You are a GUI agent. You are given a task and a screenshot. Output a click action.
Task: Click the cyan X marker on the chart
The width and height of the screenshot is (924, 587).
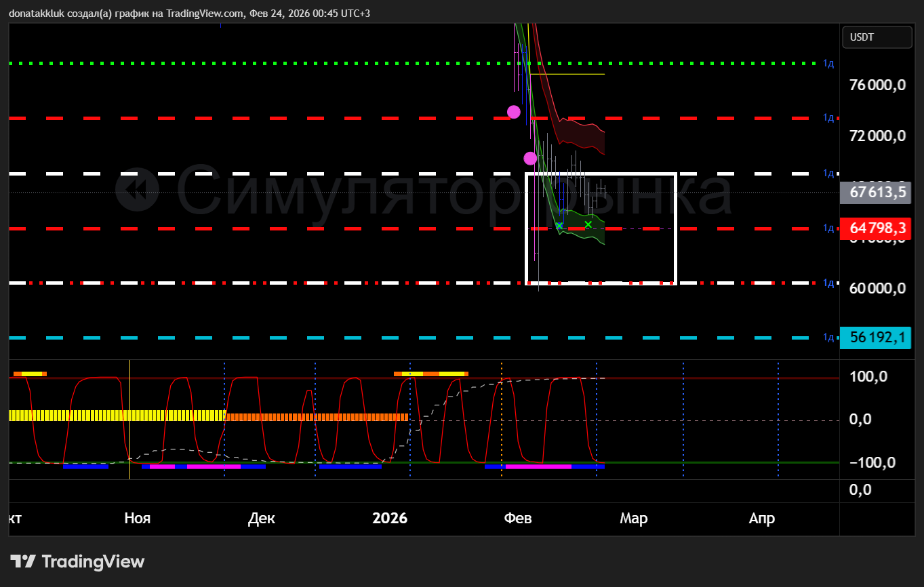[559, 226]
